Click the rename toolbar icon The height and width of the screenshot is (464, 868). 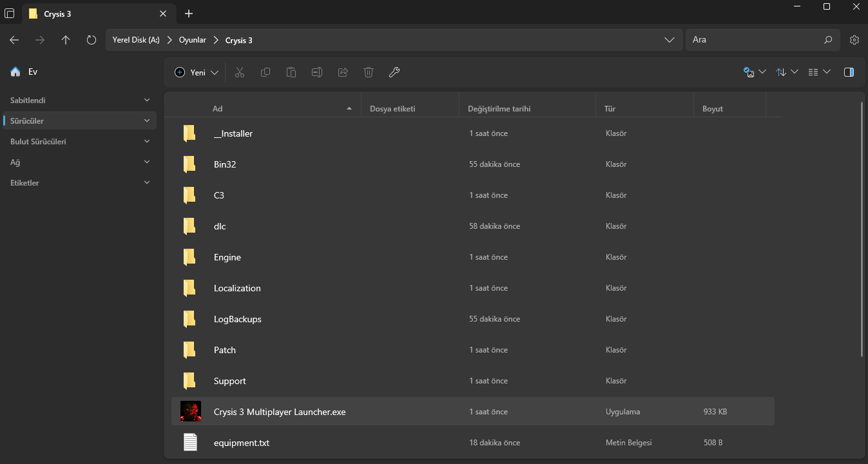[317, 72]
